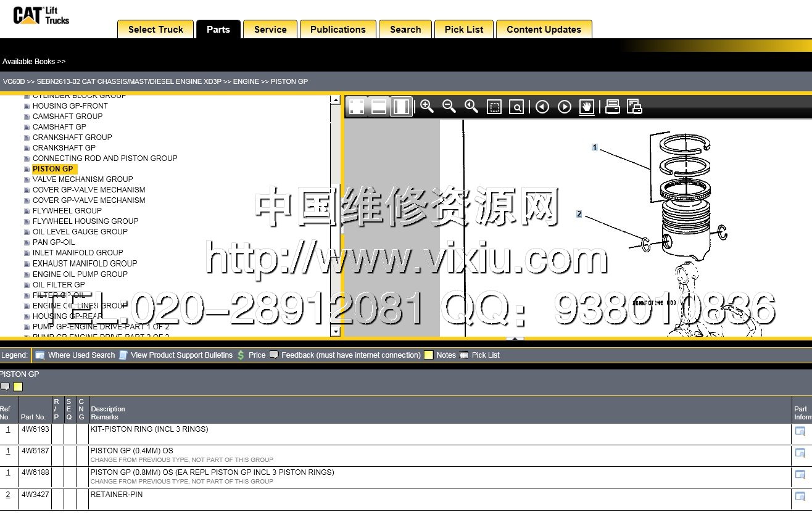This screenshot has height=523, width=812.
Task: Toggle horizontal split view layout
Action: pyautogui.click(x=379, y=107)
